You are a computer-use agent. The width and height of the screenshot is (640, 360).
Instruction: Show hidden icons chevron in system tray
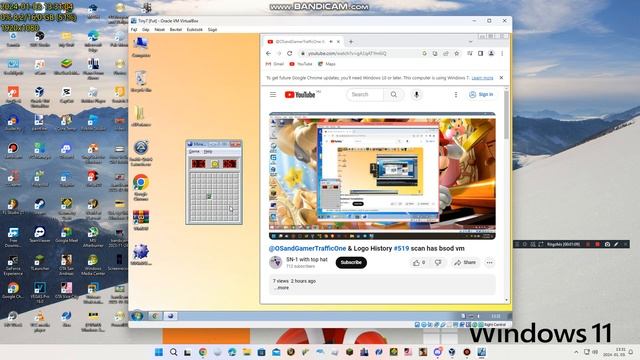[x=576, y=352]
